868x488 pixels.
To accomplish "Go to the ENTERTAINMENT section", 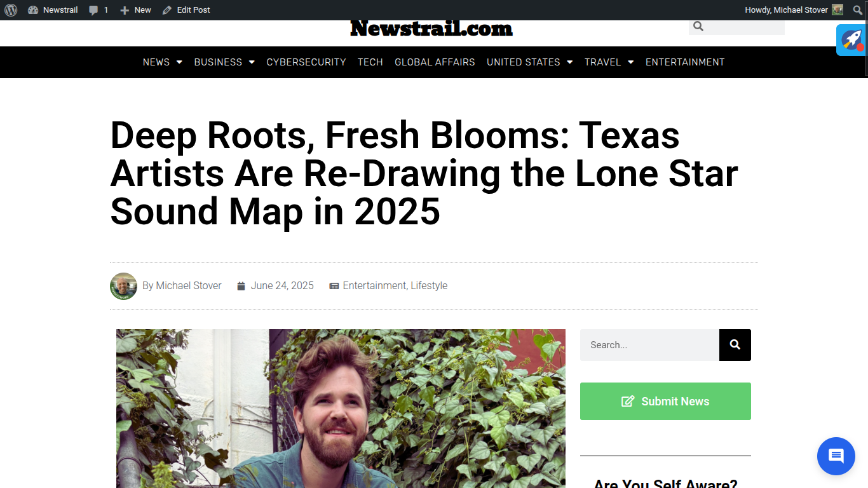I will point(685,62).
